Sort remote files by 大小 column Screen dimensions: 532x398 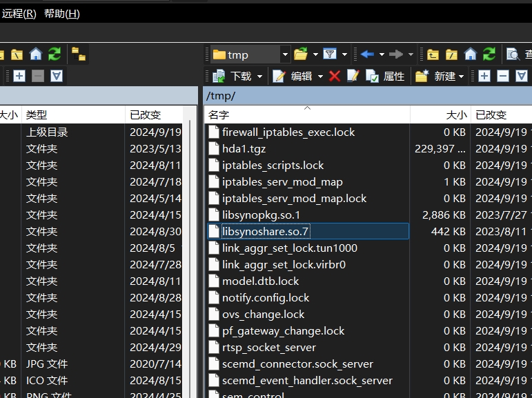[x=440, y=115]
